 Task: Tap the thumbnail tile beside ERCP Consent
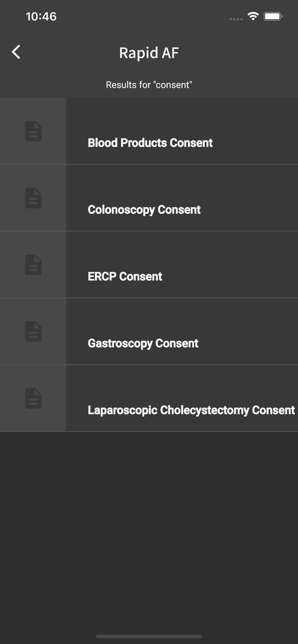[x=33, y=265]
